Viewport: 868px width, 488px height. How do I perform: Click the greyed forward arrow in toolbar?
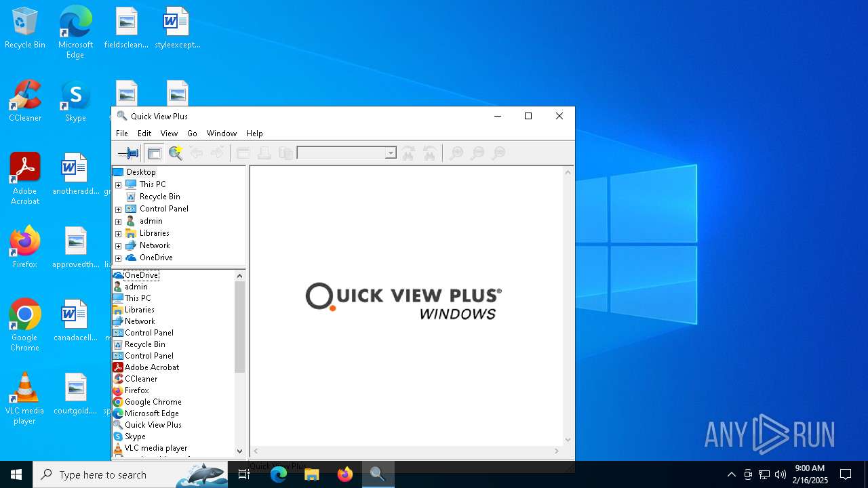pos(217,153)
